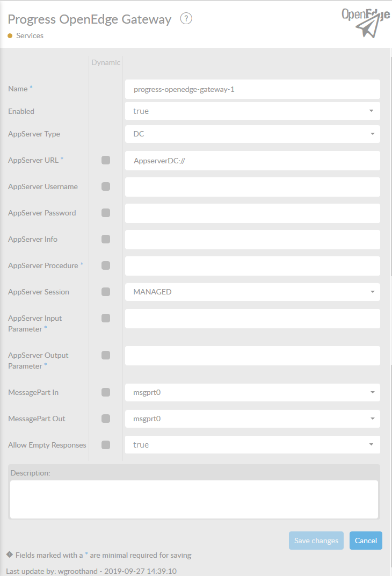Toggle Dynamic checkbox for Allow Empty Responses
This screenshot has height=576, width=392.
106,445
